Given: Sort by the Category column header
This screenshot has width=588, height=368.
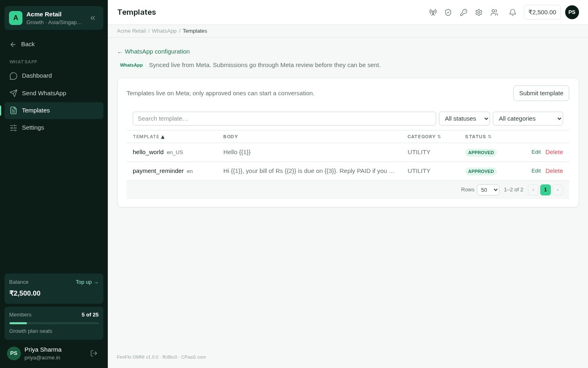Looking at the screenshot, I should [424, 137].
